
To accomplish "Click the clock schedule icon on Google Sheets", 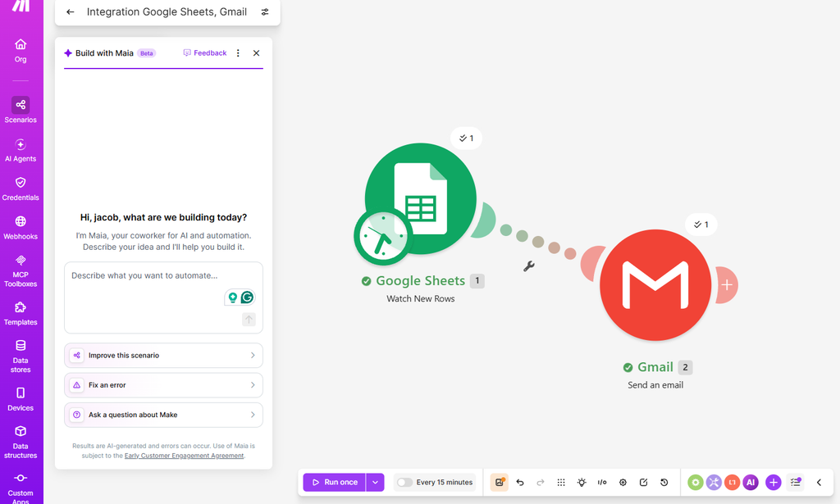I will [x=383, y=237].
